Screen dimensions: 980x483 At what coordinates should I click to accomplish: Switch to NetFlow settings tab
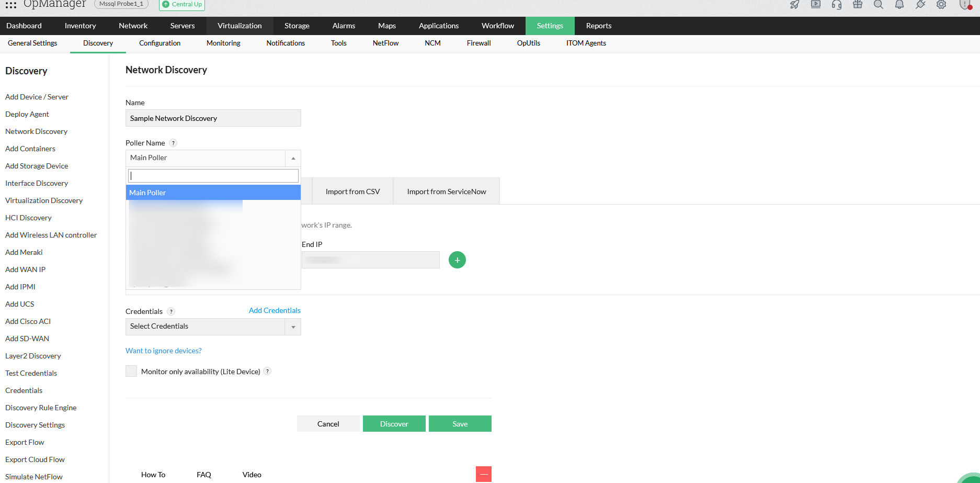[386, 43]
